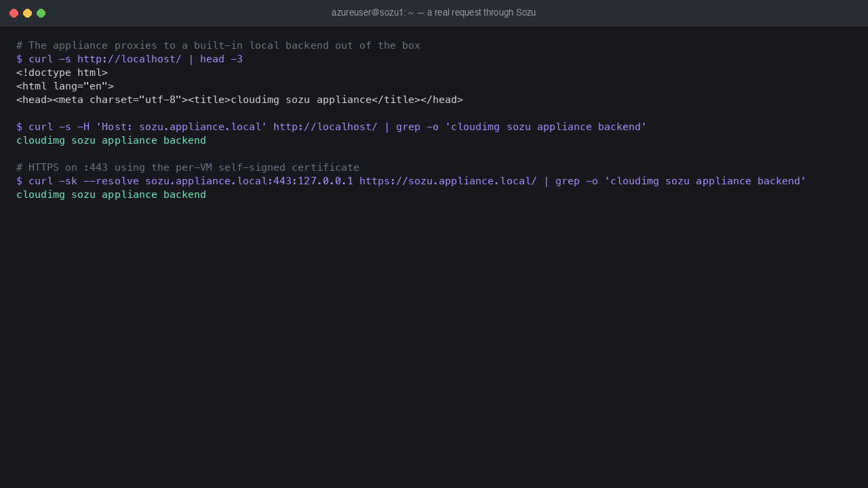
Task: Click the comment about built-in local backend
Action: click(218, 45)
